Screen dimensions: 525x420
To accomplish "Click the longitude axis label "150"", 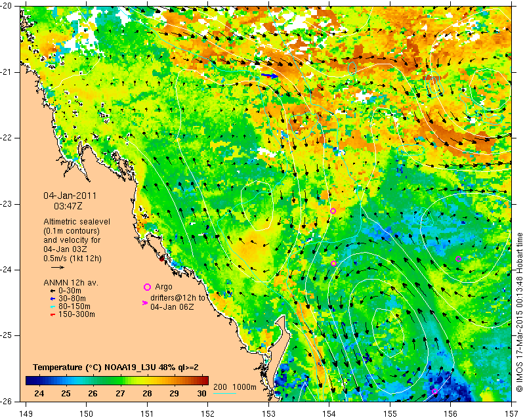I will click(x=87, y=414).
